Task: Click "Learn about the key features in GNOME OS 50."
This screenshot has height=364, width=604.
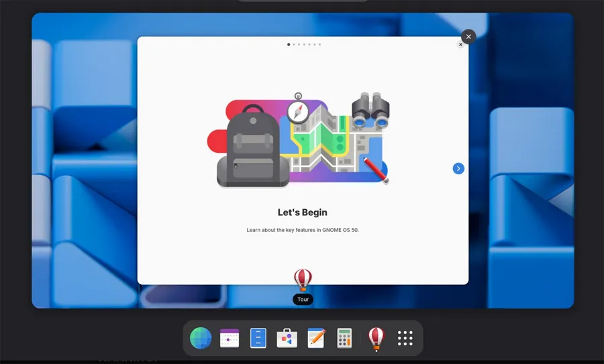Action: coord(303,230)
